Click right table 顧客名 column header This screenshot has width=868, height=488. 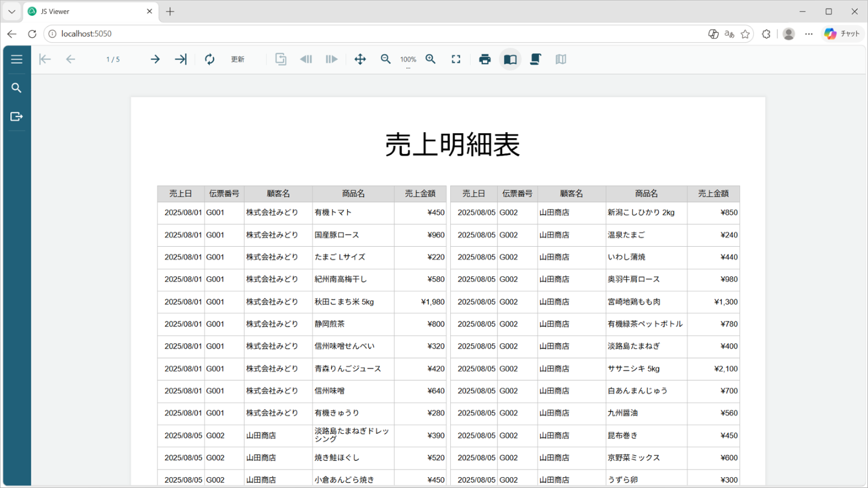571,194
